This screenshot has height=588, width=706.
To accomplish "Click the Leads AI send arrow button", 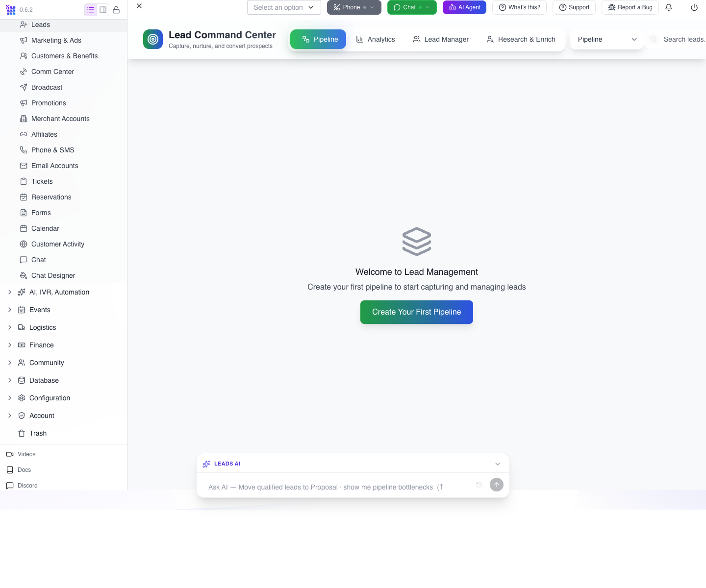I will coord(497,485).
